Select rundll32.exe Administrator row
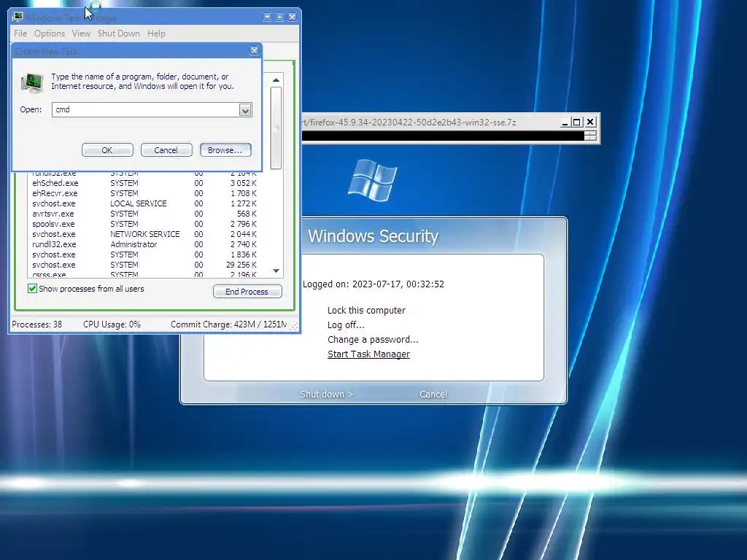The image size is (747, 560). pos(144,244)
